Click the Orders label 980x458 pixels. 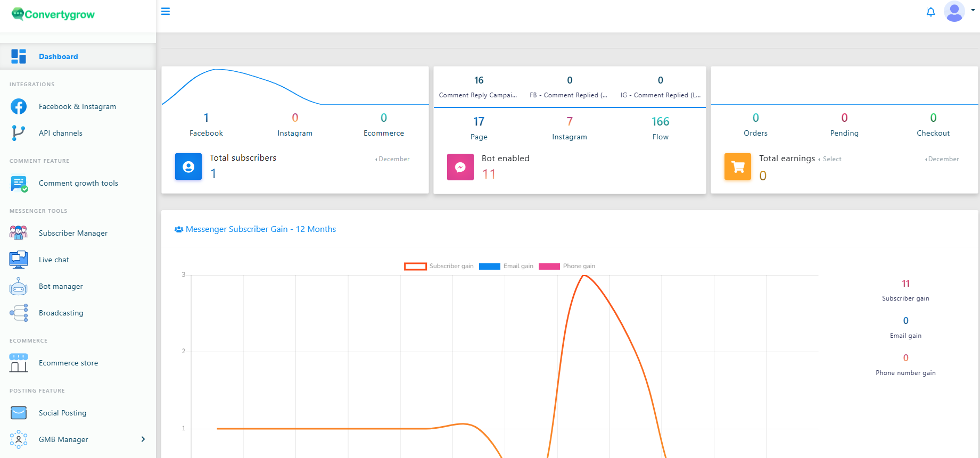tap(755, 133)
